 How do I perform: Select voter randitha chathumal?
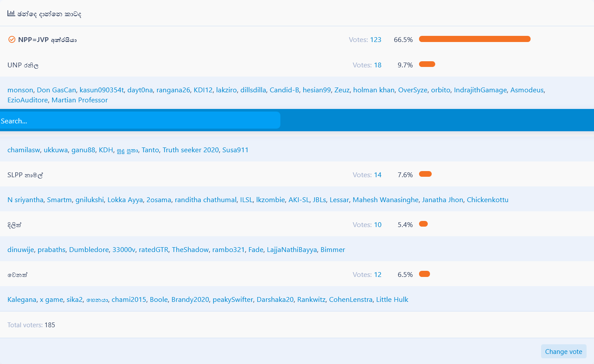(206, 200)
